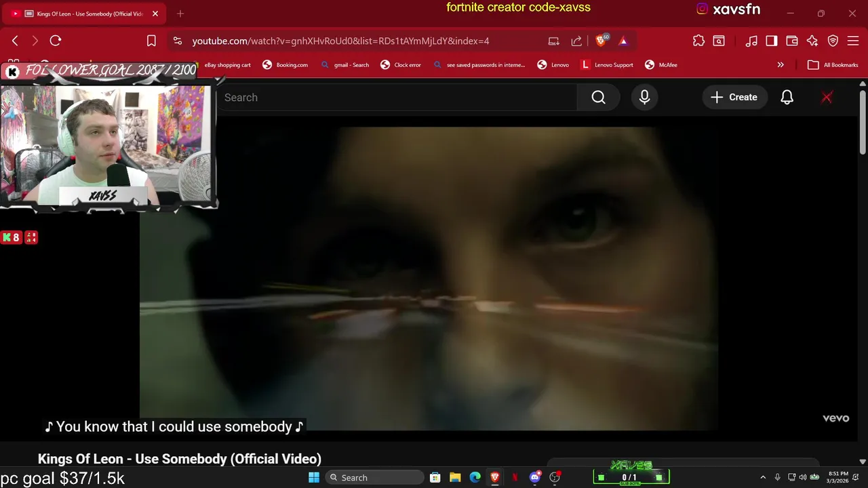The image size is (868, 488).
Task: Select the Kings Of Leon browser tab
Action: tap(85, 14)
